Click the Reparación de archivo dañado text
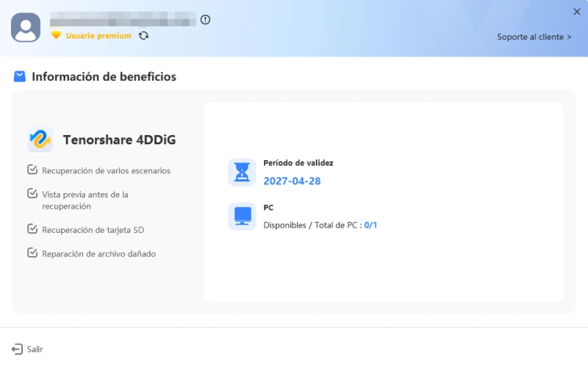The height and width of the screenshot is (368, 588). point(98,253)
